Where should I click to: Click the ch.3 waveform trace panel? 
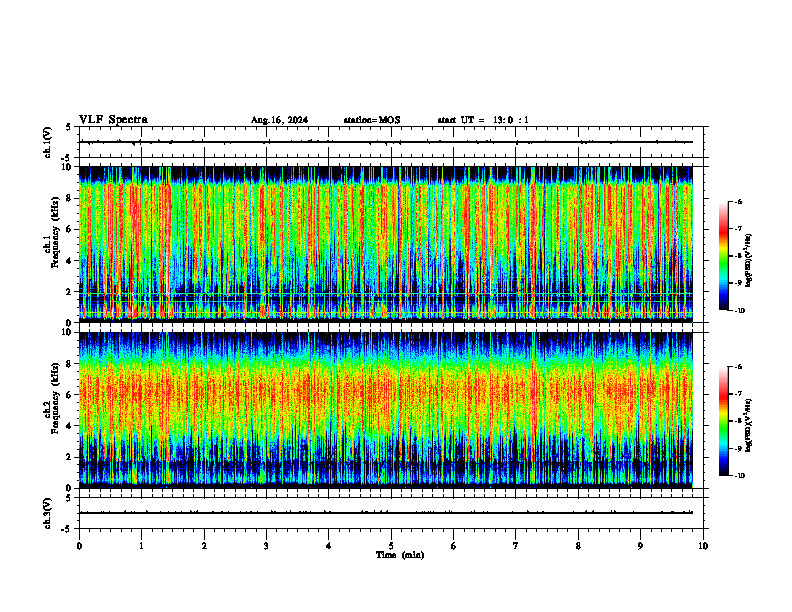[391, 513]
